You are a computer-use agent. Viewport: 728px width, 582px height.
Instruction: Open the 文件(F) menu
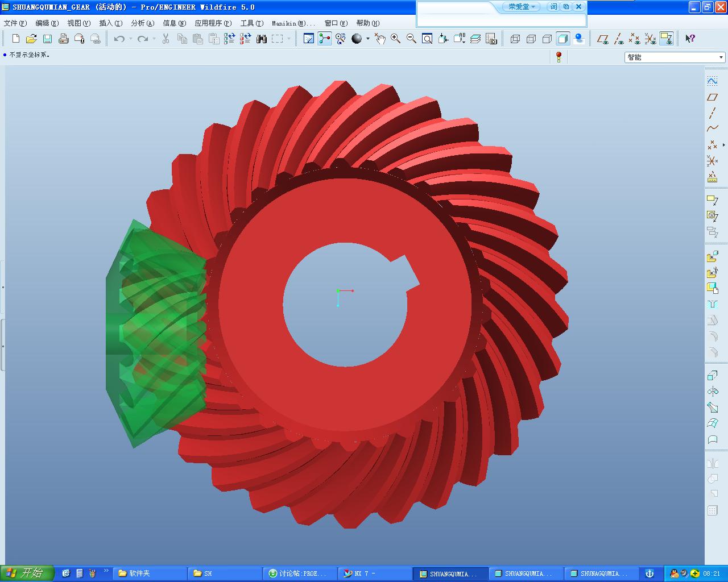coord(15,23)
